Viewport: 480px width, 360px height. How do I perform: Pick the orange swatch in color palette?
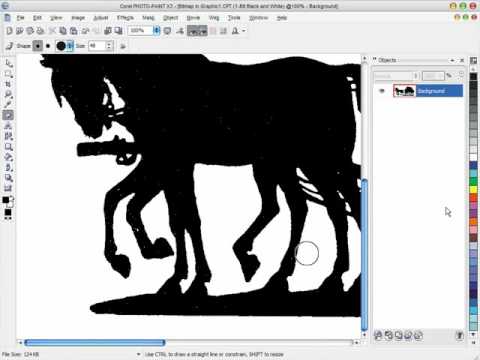tap(473, 221)
